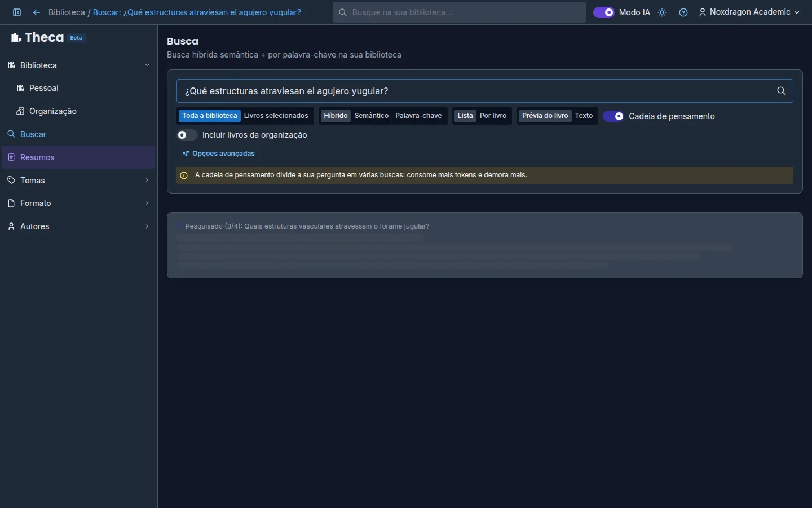
Task: Collapse the Biblioteca section chevron
Action: coord(147,65)
